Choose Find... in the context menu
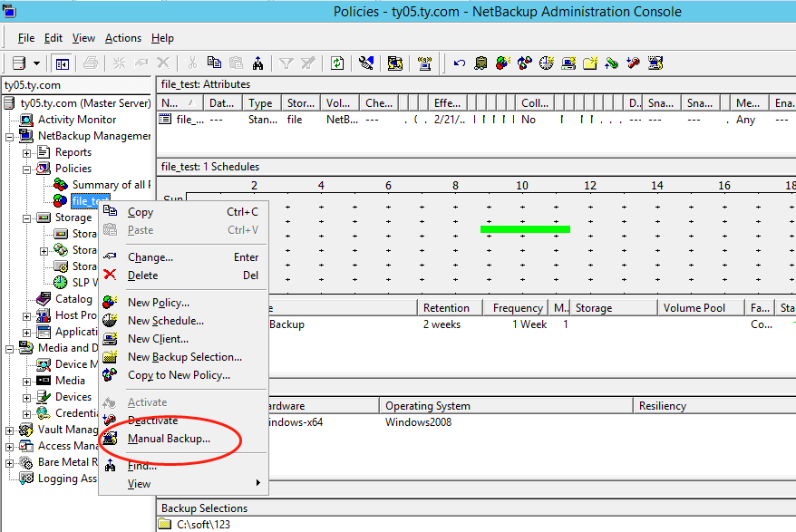The height and width of the screenshot is (532, 796). [184, 466]
